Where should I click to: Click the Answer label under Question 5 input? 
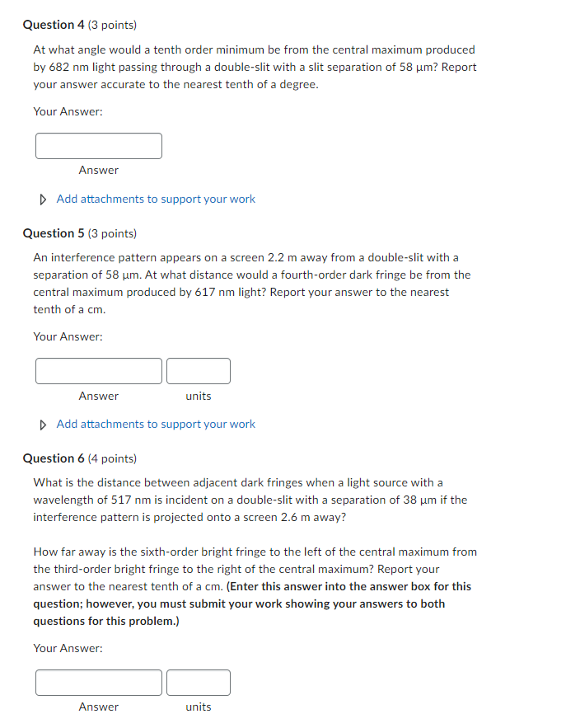(x=98, y=396)
